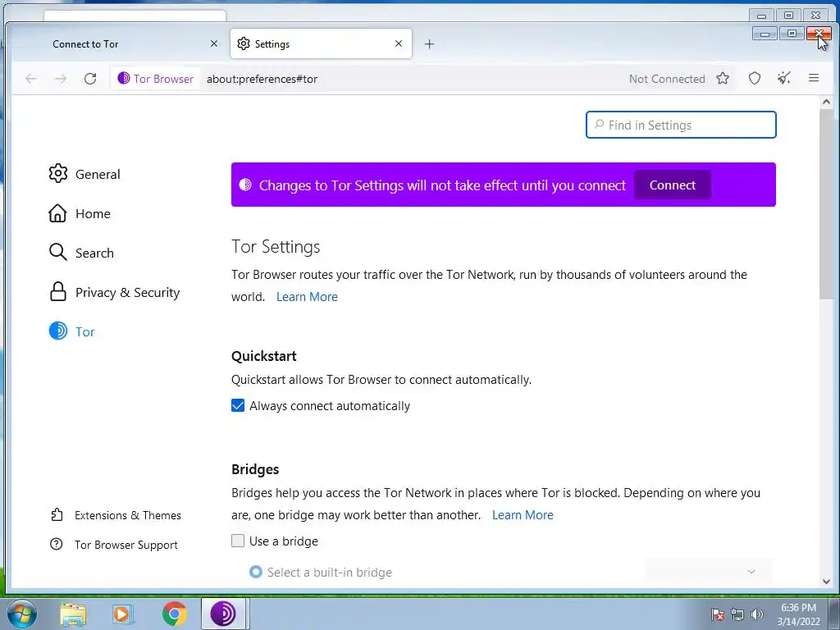Uncheck Always connect automatically

tap(238, 405)
